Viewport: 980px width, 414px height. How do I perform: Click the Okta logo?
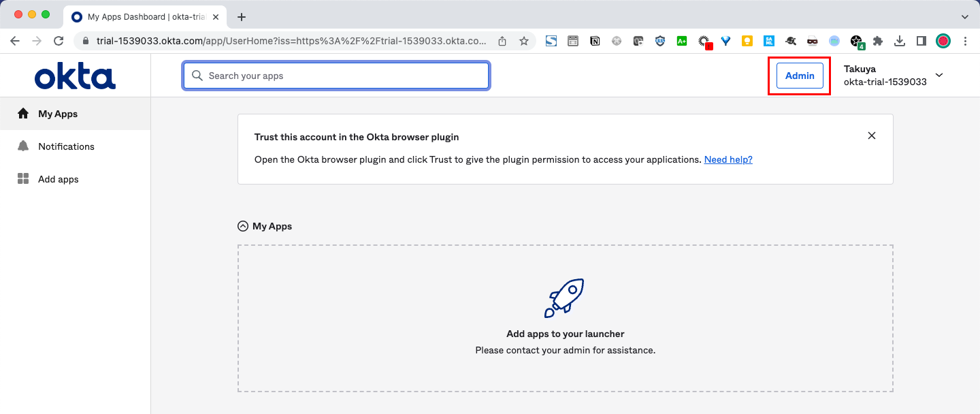(75, 76)
